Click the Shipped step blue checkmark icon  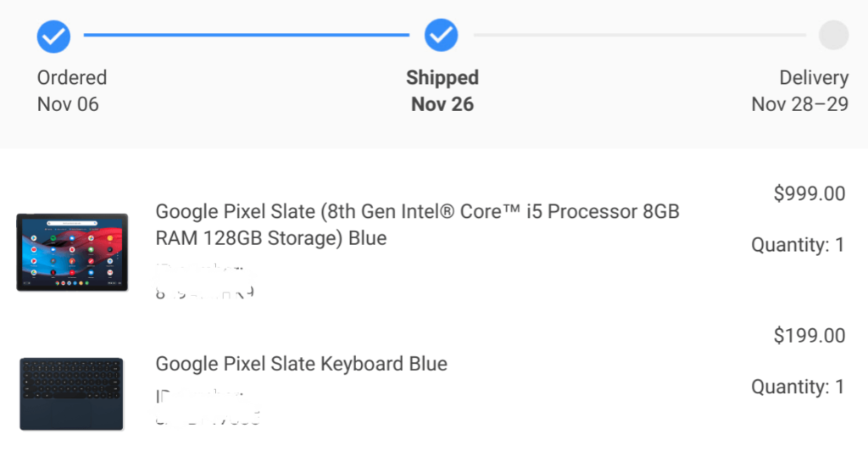click(x=441, y=35)
